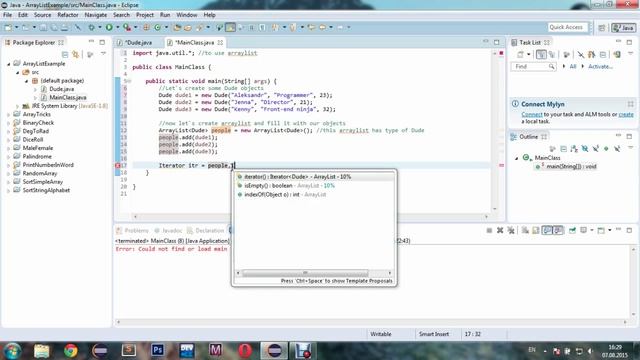This screenshot has width=640, height=360.
Task: Click the New Java Package icon
Action: 146,27
